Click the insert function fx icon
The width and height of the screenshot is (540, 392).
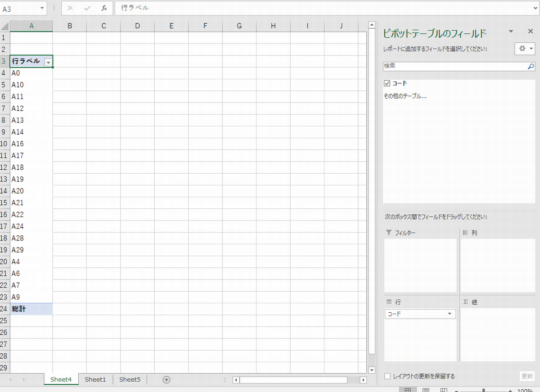tap(104, 8)
